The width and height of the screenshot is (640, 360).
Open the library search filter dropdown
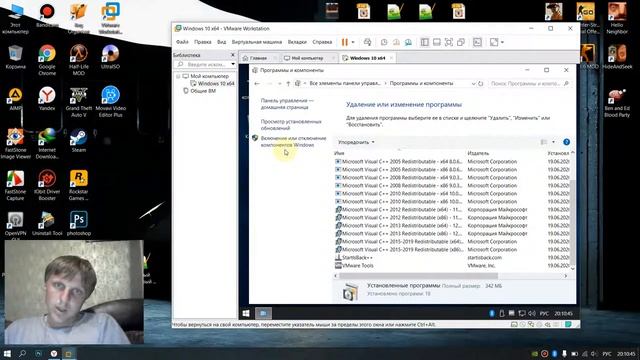point(233,64)
